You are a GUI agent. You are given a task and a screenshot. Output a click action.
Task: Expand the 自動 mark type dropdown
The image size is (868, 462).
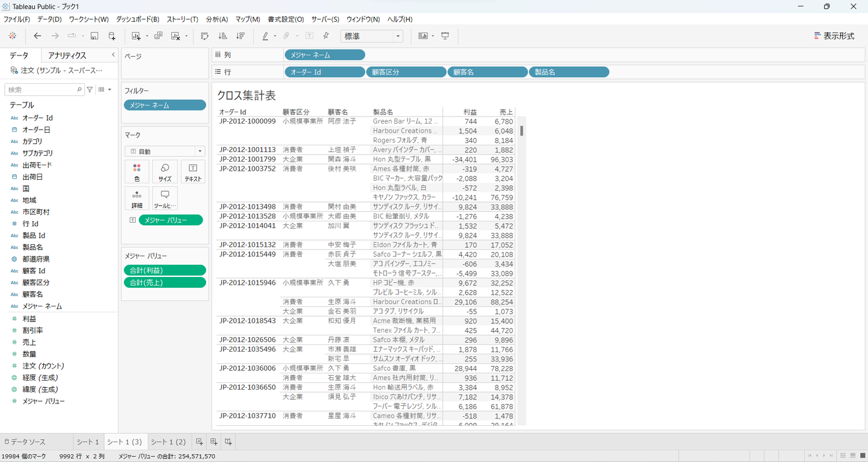coord(165,151)
